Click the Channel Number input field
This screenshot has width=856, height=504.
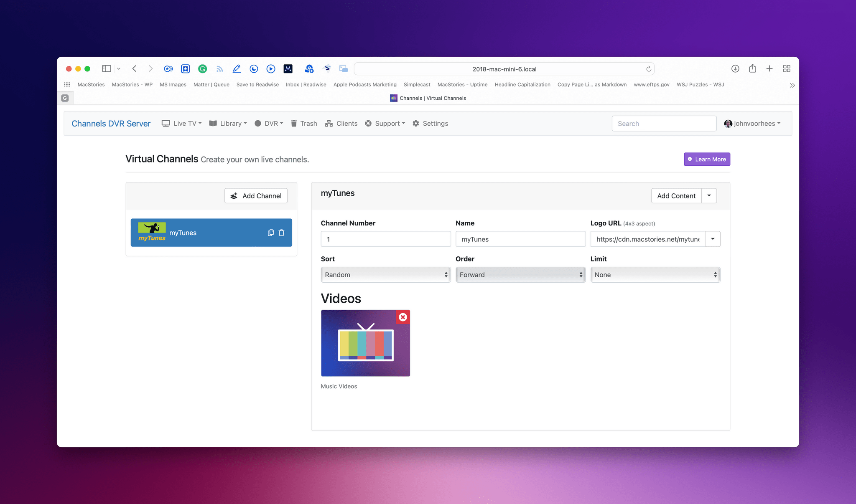[x=386, y=239]
